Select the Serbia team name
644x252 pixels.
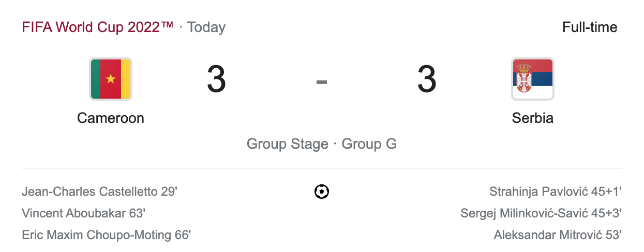point(533,118)
